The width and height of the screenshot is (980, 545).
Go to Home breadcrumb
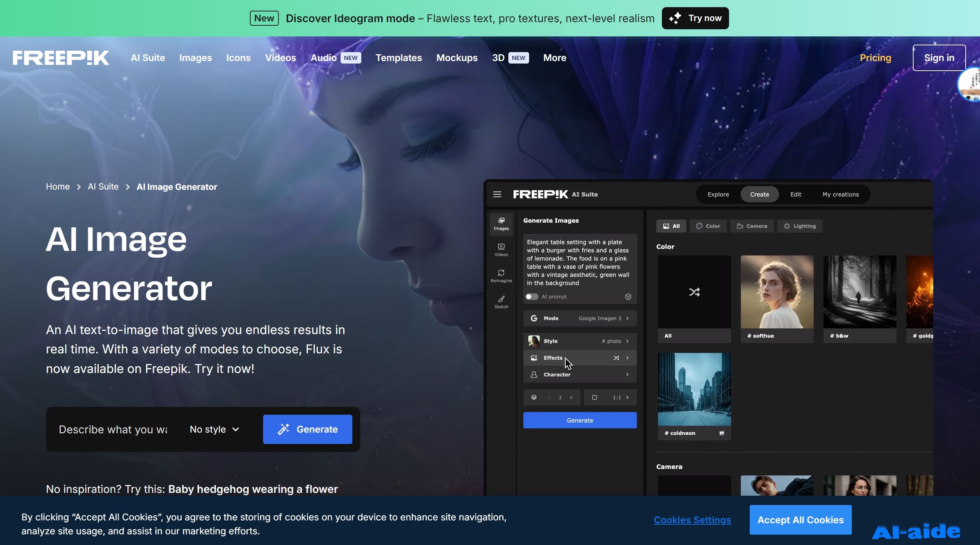click(x=58, y=186)
